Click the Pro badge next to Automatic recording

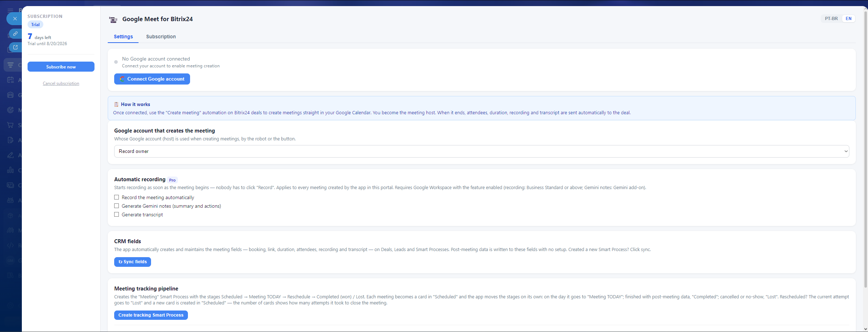[173, 180]
